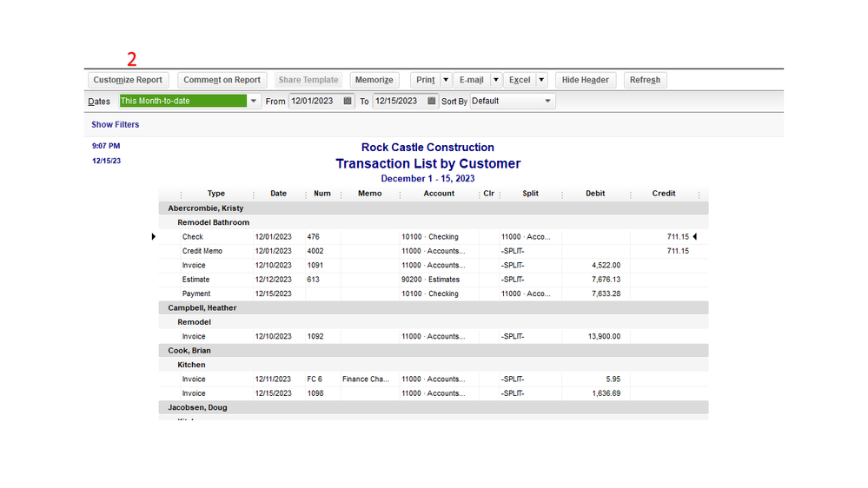Click estimate number 613
868x488 pixels.
[314, 280]
